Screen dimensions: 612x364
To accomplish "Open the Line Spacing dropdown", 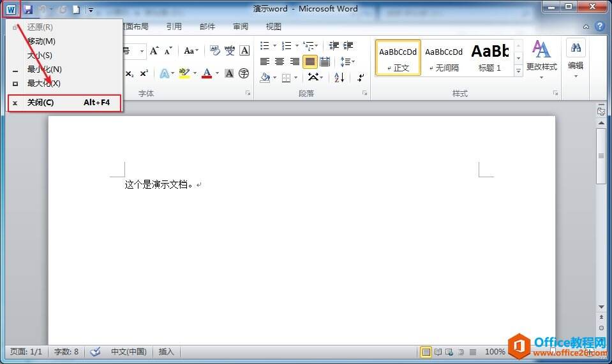I will point(347,62).
